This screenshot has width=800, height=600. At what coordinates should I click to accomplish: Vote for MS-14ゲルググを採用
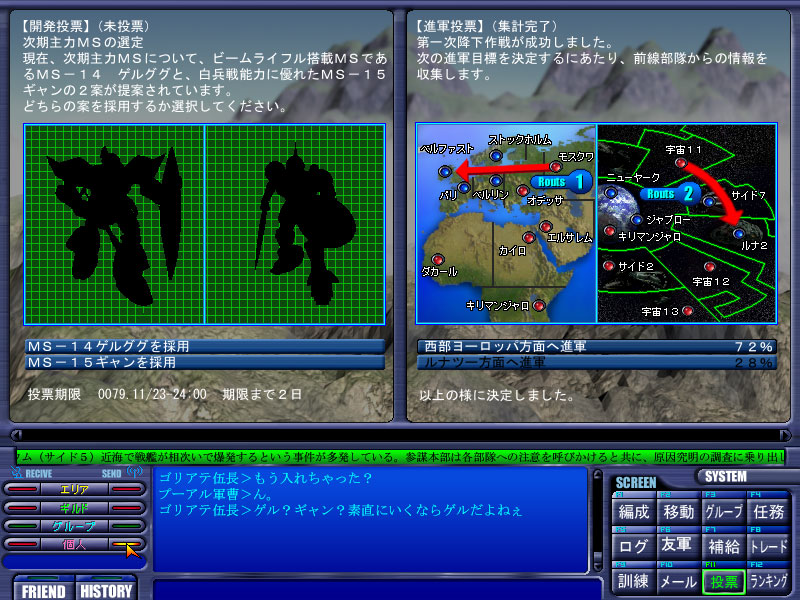[205, 346]
